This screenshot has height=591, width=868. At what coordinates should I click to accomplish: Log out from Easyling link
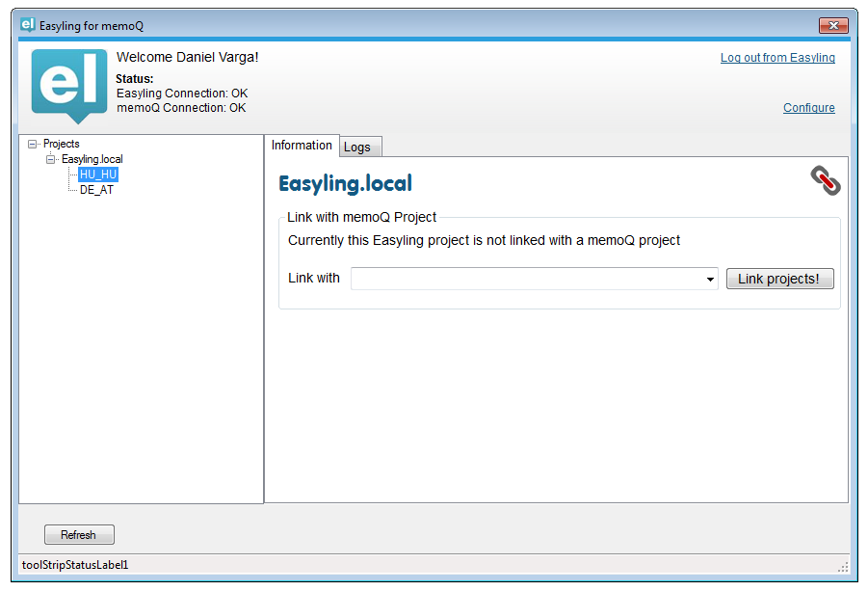click(x=777, y=58)
